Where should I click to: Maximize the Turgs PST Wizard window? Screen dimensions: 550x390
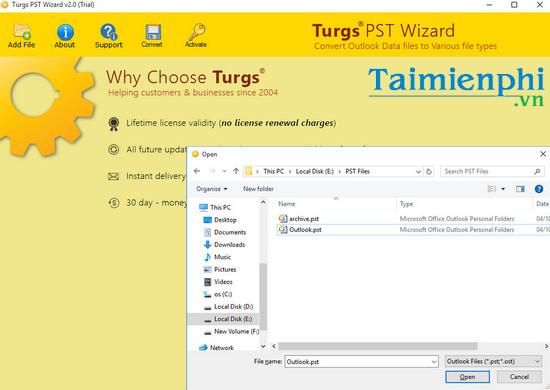tap(514, 5)
